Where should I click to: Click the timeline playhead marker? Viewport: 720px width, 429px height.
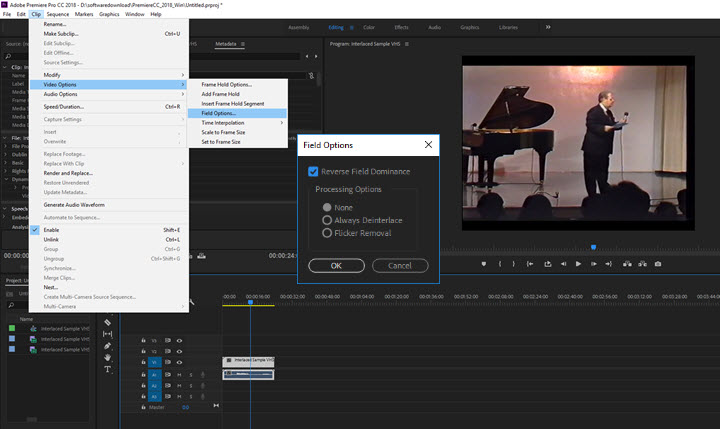point(250,303)
